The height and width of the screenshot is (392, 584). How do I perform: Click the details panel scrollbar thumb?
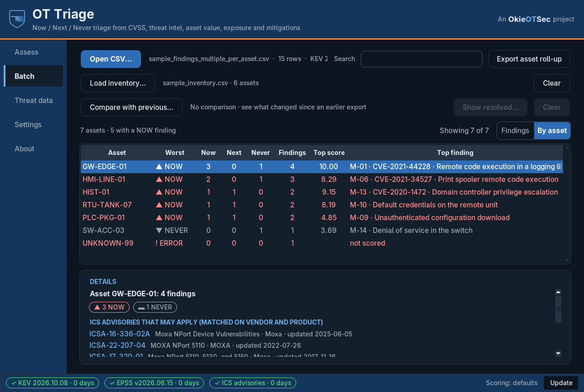click(x=558, y=309)
